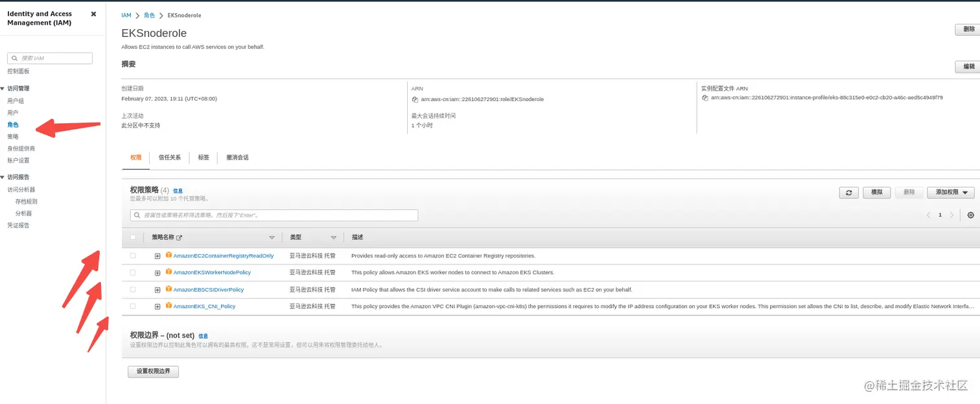Open table preferences gear icon
The image size is (980, 404).
click(970, 215)
